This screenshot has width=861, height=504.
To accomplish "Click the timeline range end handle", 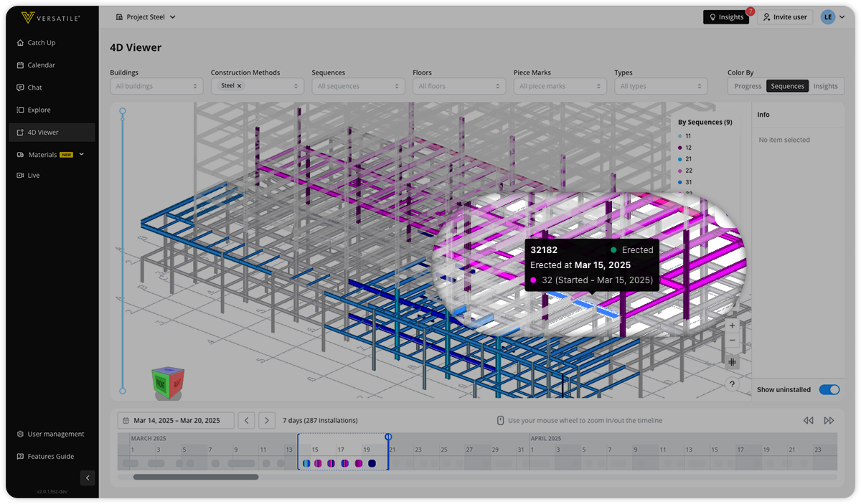I will coord(388,437).
